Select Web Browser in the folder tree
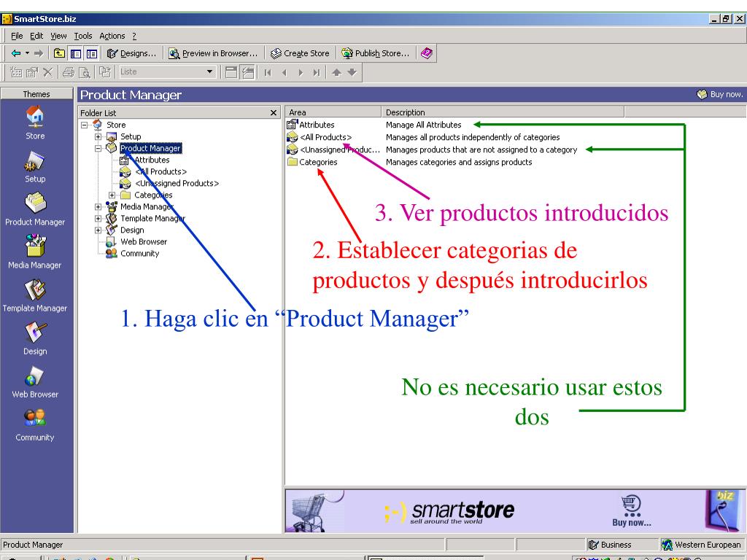This screenshot has width=747, height=560. tap(144, 242)
